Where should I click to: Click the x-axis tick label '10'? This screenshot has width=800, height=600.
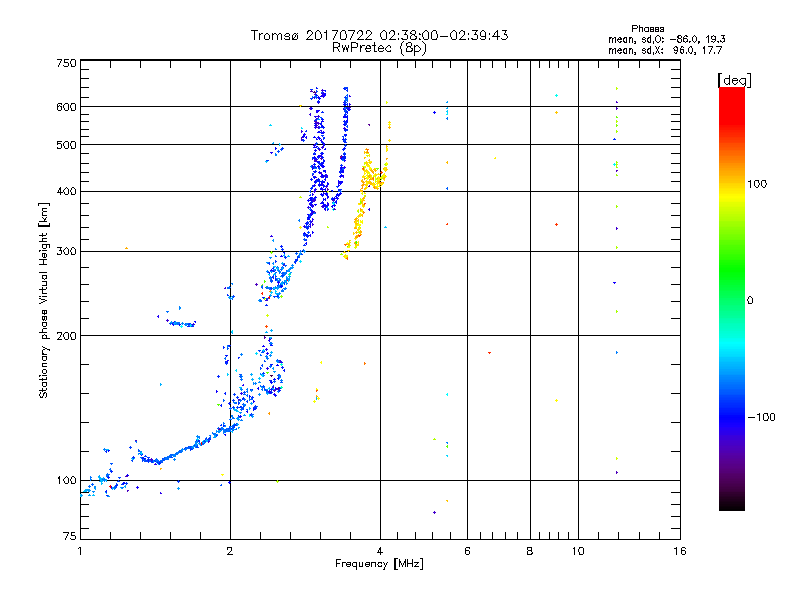[x=578, y=551]
